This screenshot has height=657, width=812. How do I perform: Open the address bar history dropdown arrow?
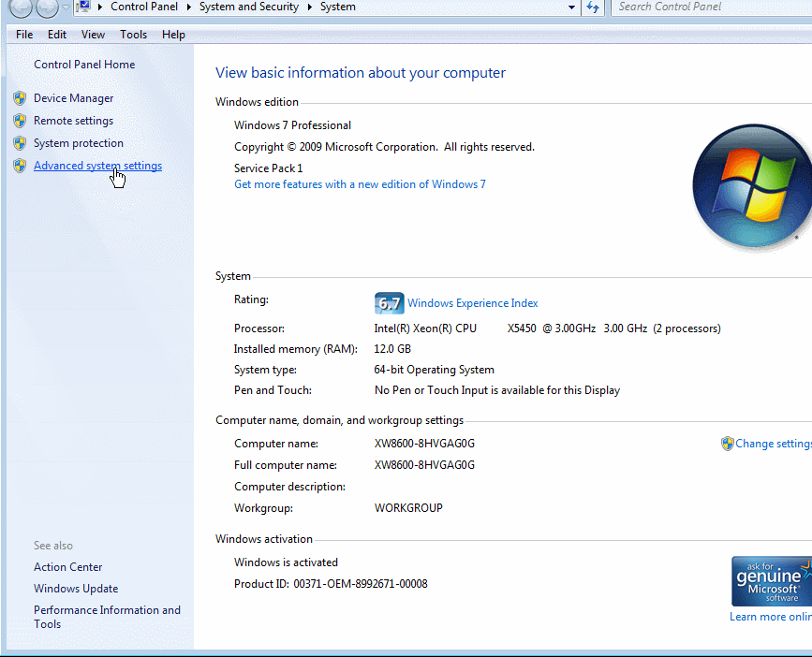point(572,7)
